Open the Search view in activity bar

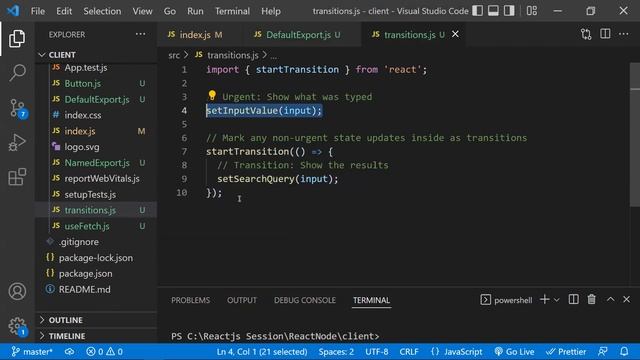[17, 73]
